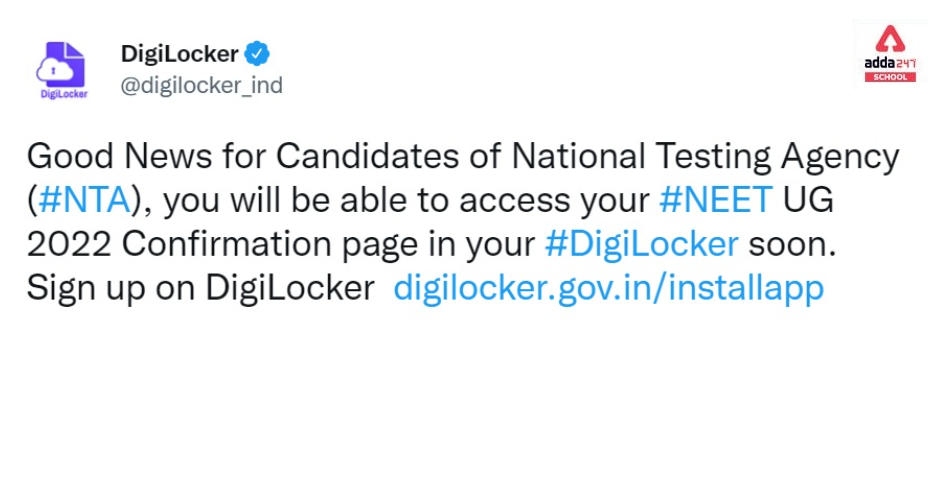
Task: Click the Good News text at tweet start
Action: tap(120, 157)
